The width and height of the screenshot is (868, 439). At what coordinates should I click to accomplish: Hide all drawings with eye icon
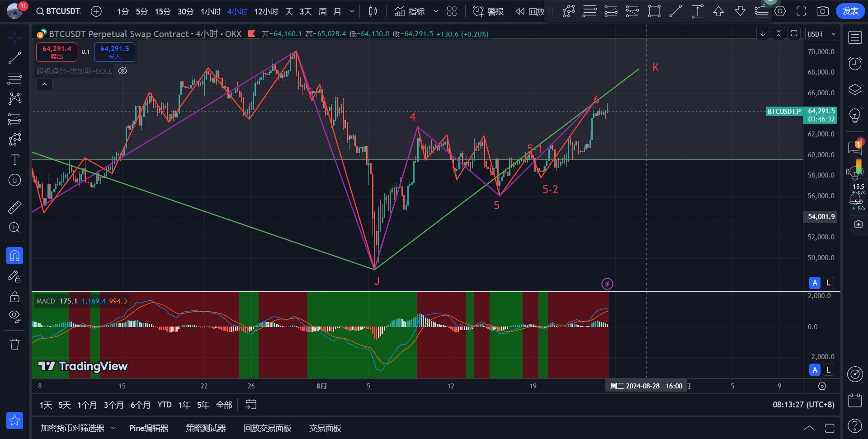tap(15, 317)
